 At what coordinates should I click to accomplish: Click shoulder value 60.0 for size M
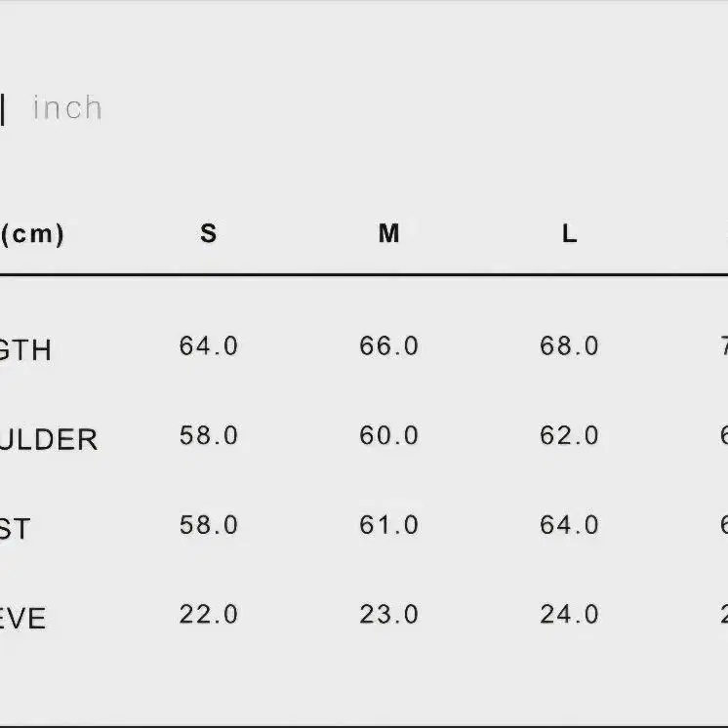point(388,435)
